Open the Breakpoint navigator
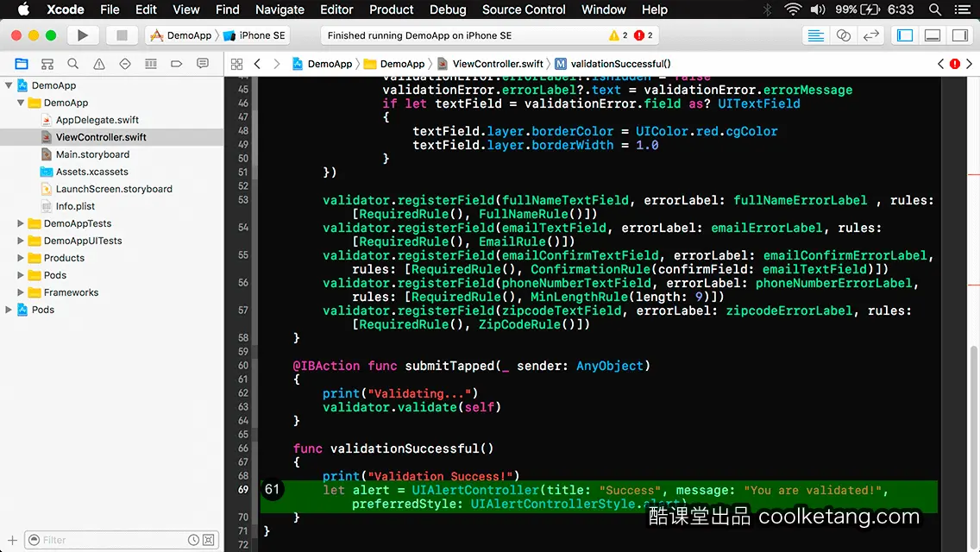This screenshot has width=980, height=552. (x=177, y=64)
